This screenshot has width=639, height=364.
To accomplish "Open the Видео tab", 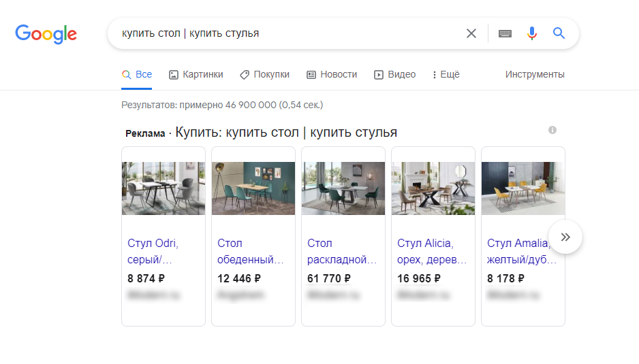I will (x=395, y=75).
